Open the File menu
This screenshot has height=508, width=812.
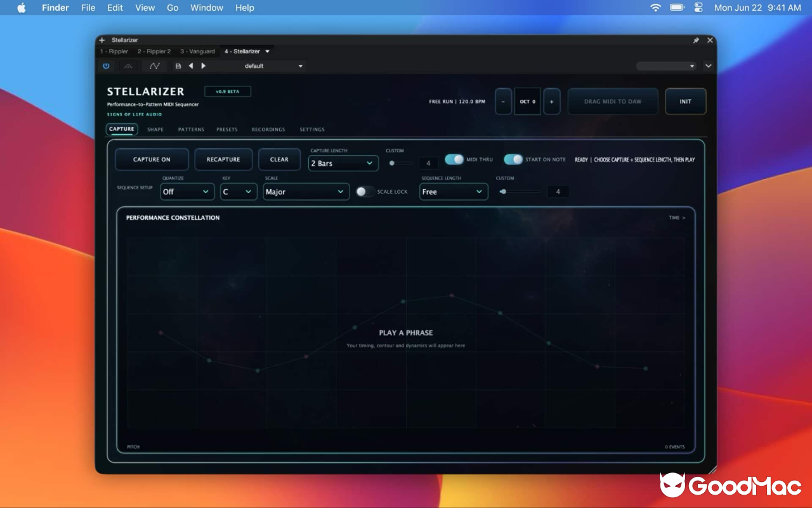pyautogui.click(x=88, y=8)
